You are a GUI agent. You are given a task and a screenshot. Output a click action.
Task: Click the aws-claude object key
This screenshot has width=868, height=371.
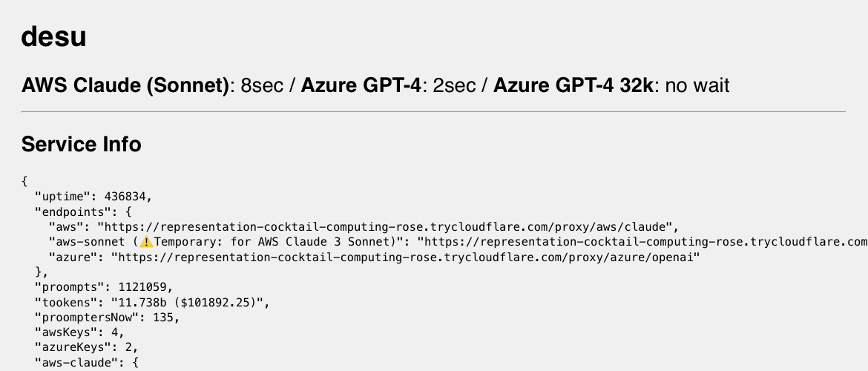[73, 364]
